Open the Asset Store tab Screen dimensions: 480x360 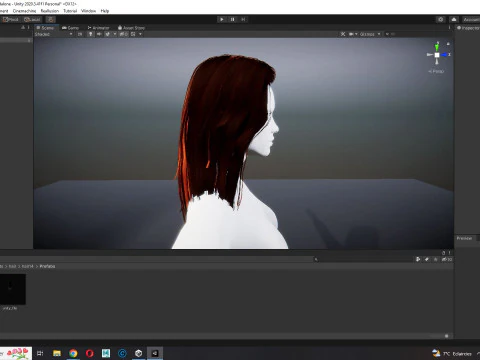[131, 28]
